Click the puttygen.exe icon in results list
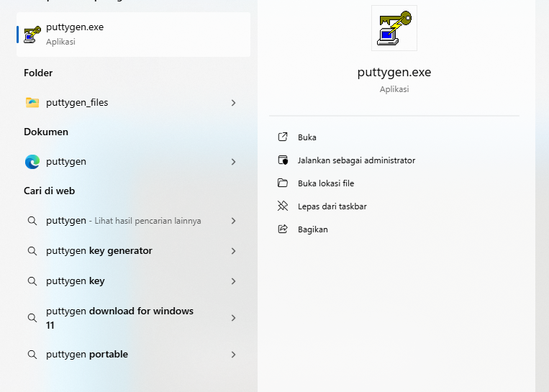Screen dimensions: 549x392 tap(32, 34)
